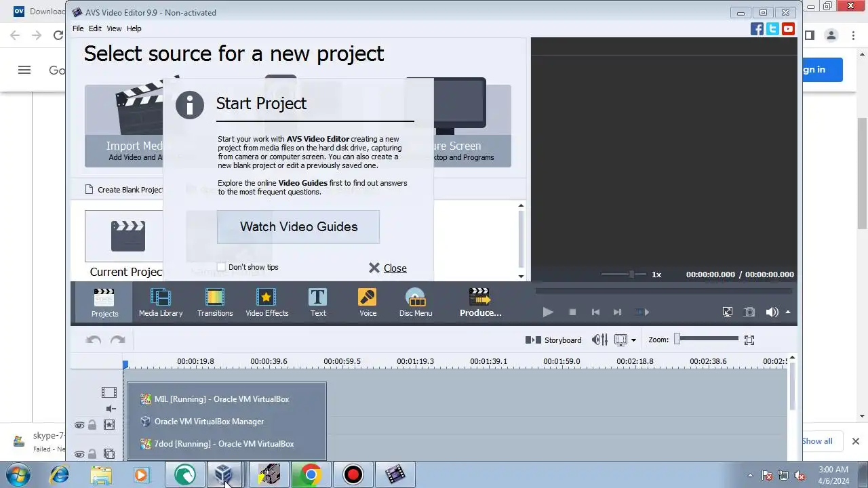Open AVS YouTube channel icon
Viewport: 868px width, 488px height.
[x=788, y=28]
